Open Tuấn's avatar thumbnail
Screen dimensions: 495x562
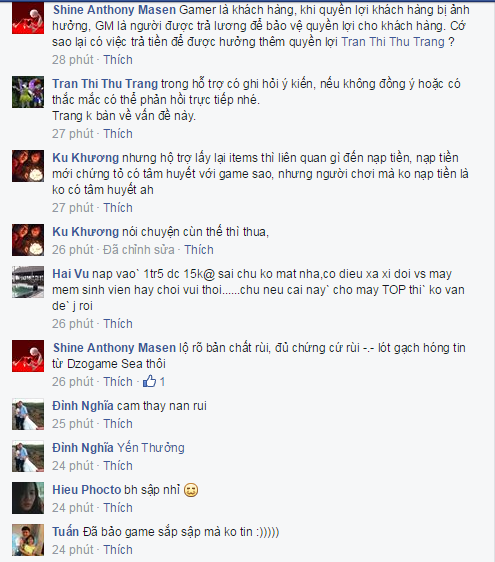pyautogui.click(x=28, y=540)
